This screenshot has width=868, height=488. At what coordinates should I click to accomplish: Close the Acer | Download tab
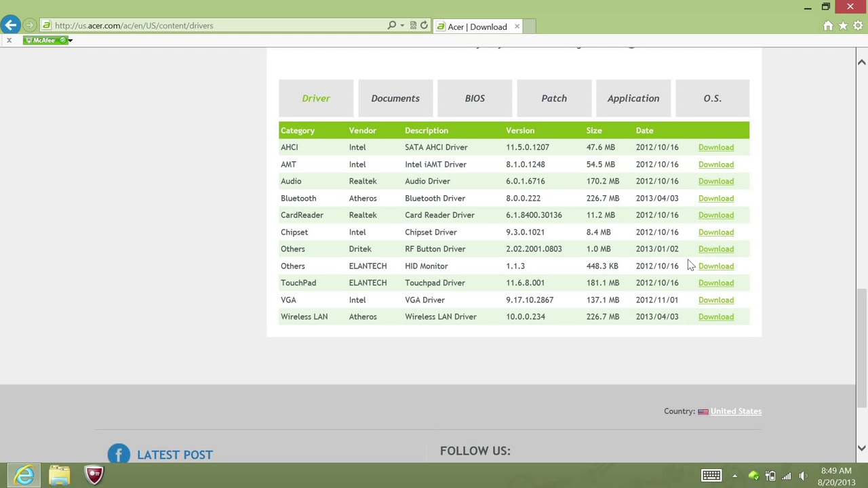pos(517,26)
